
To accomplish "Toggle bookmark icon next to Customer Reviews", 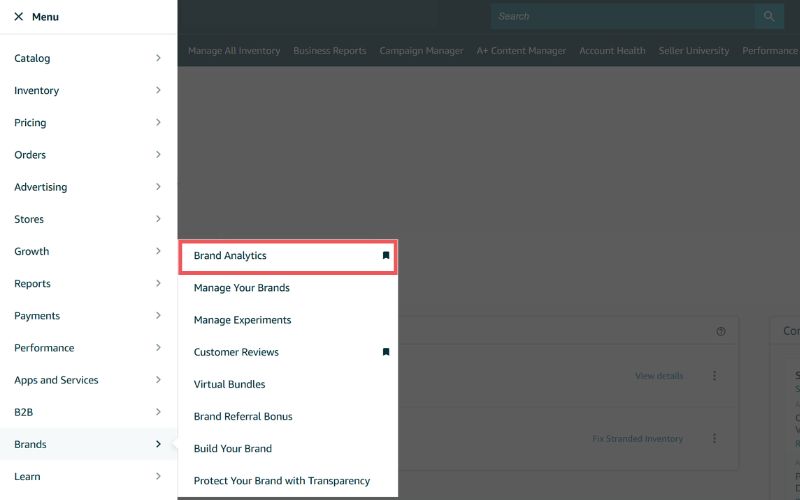I will pyautogui.click(x=386, y=352).
